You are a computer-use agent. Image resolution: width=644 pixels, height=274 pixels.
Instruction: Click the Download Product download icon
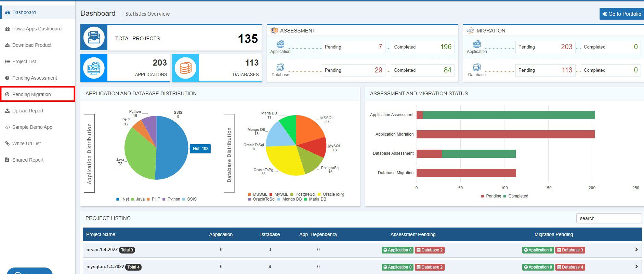(8, 45)
